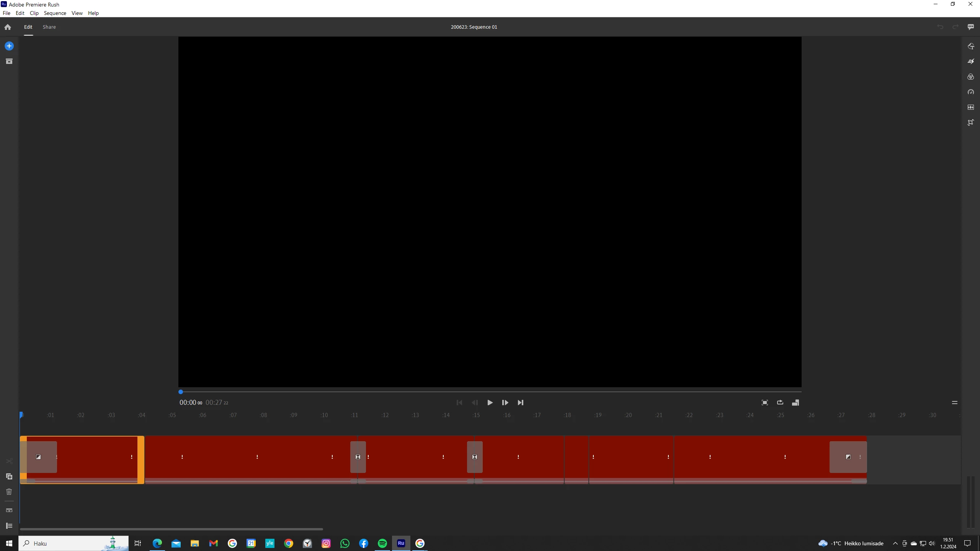Click the preview scrubber playhead
980x551 pixels.
pyautogui.click(x=181, y=392)
